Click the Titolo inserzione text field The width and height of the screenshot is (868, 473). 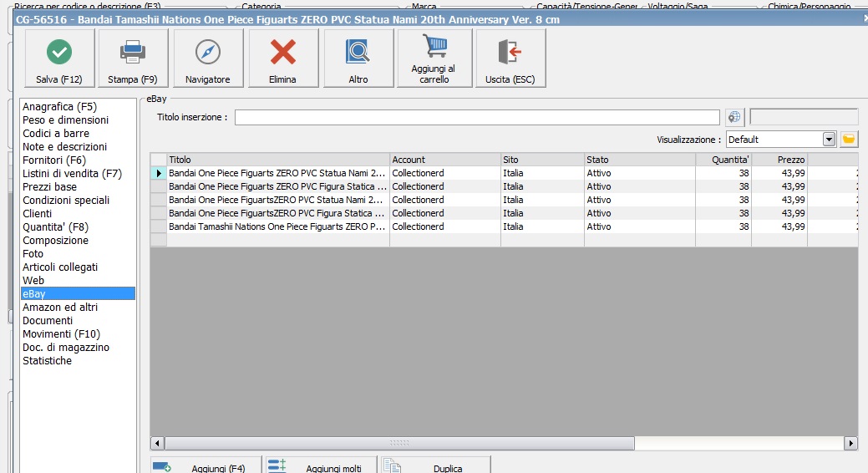(x=477, y=117)
